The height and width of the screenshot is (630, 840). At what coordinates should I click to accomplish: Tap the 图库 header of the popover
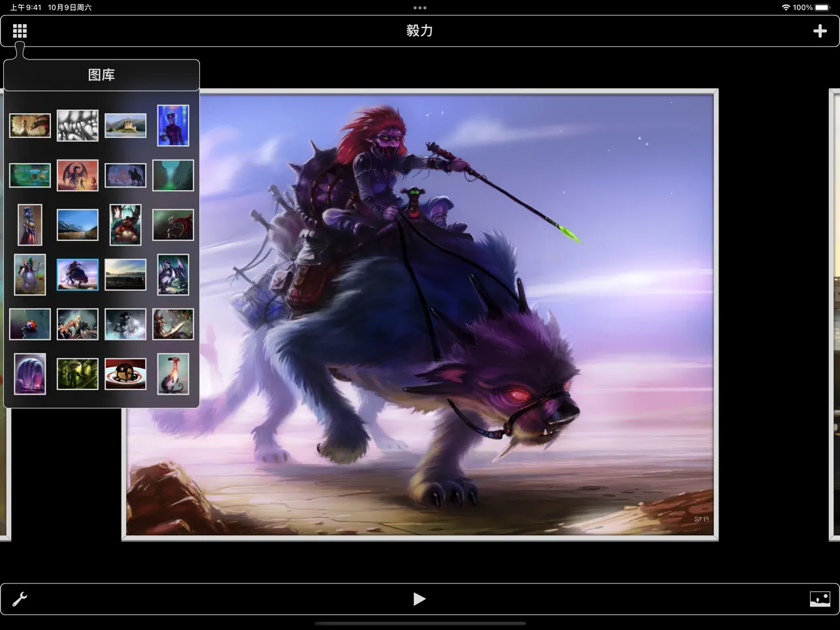[x=102, y=75]
